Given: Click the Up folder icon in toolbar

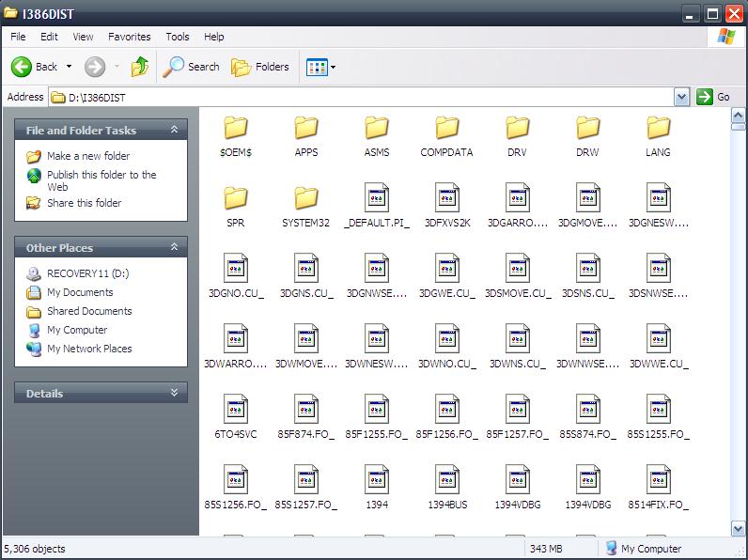Looking at the screenshot, I should (140, 67).
